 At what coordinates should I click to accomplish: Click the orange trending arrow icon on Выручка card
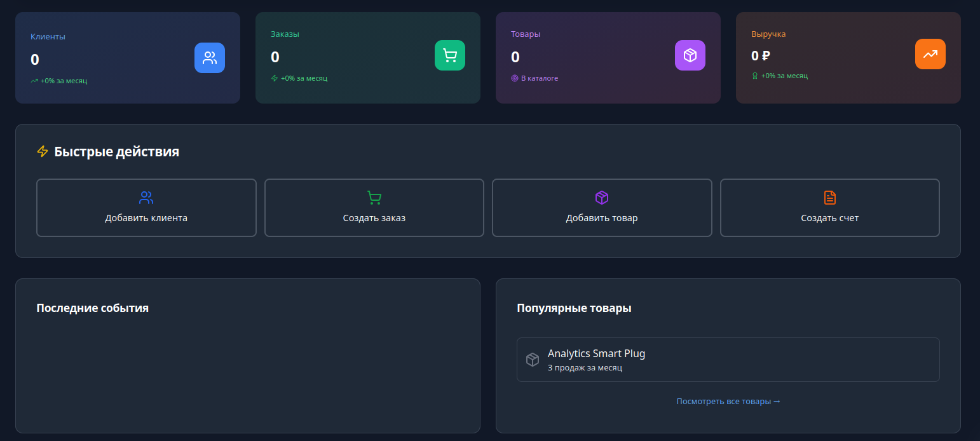point(930,54)
